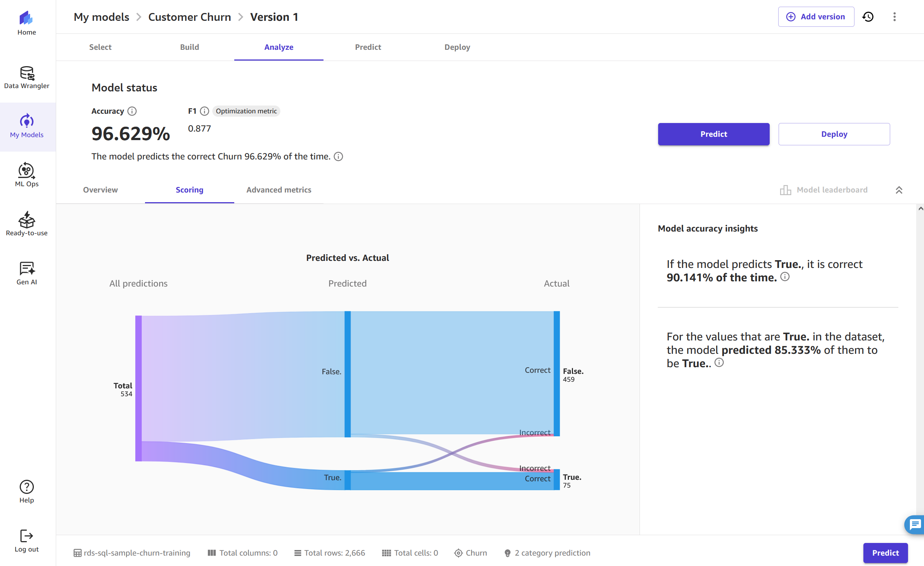Switch to the Advanced metrics tab
Image resolution: width=924 pixels, height=566 pixels.
279,190
